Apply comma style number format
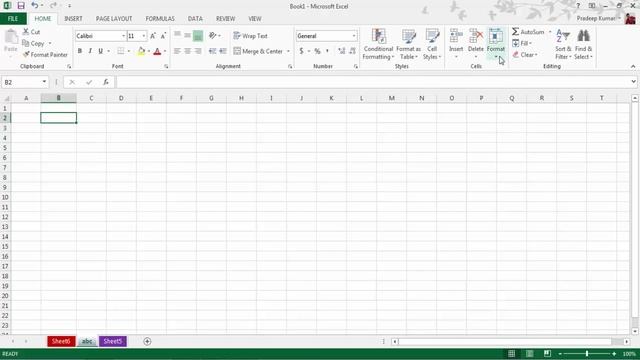This screenshot has width=640, height=360. pos(327,51)
